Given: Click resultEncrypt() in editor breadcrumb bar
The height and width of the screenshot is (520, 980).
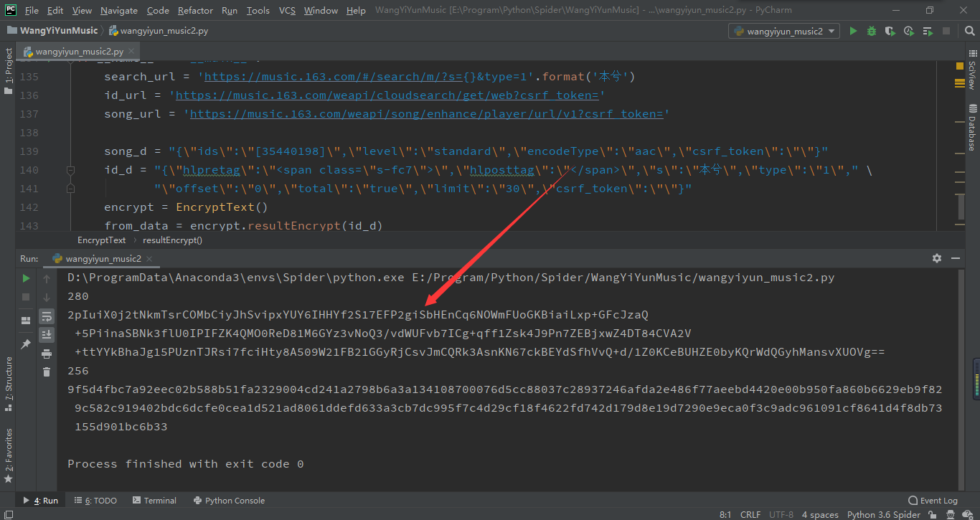Looking at the screenshot, I should pos(172,240).
